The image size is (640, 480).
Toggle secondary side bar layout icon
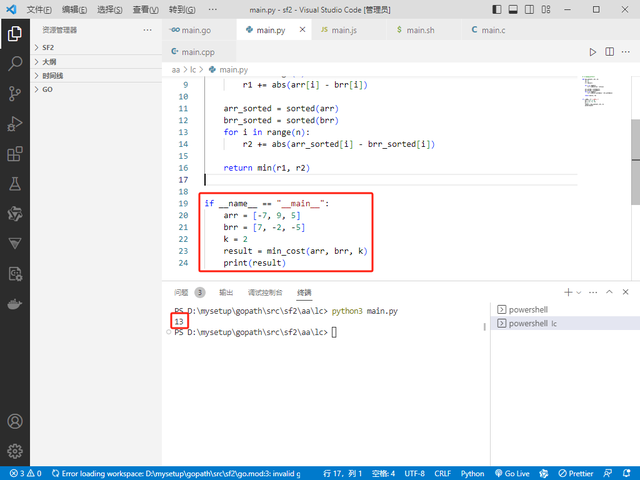[529, 9]
